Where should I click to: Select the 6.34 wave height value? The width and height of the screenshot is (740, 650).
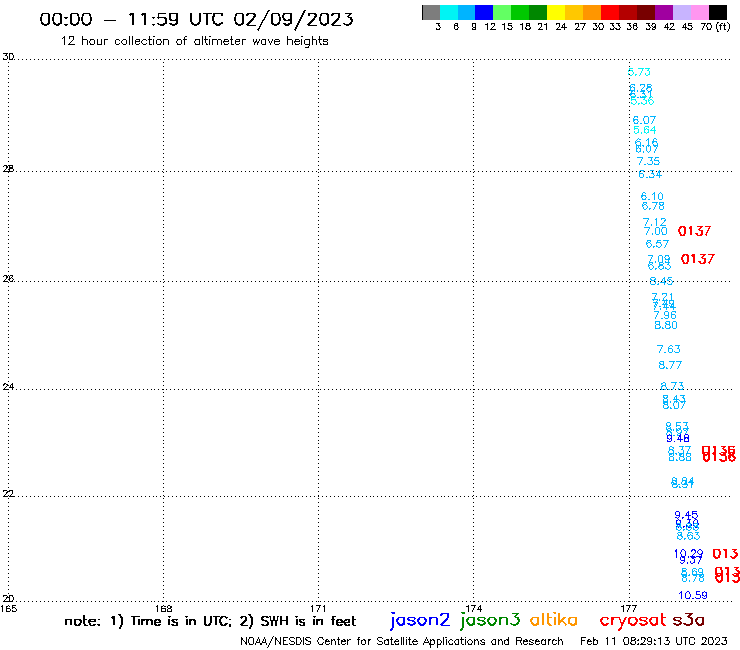(x=650, y=174)
